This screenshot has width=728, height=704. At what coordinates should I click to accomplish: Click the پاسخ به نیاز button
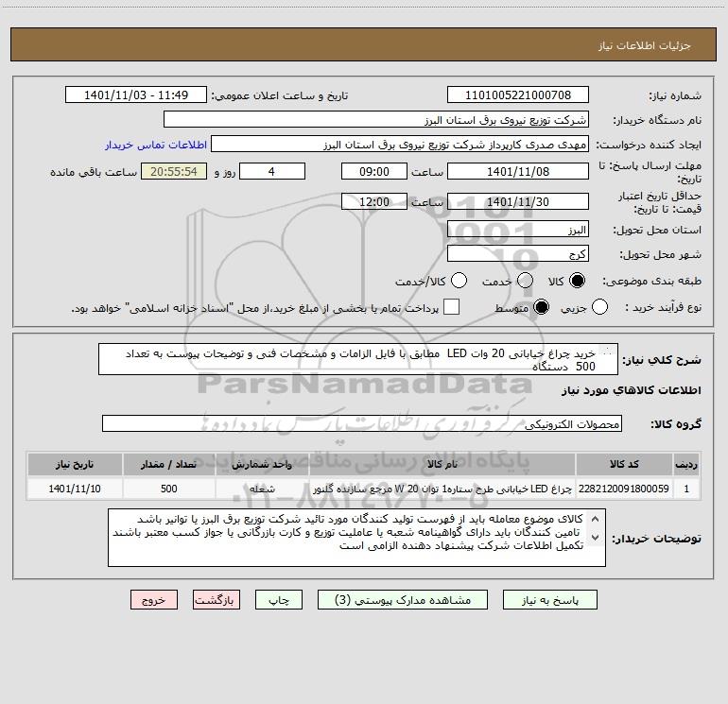pyautogui.click(x=550, y=600)
